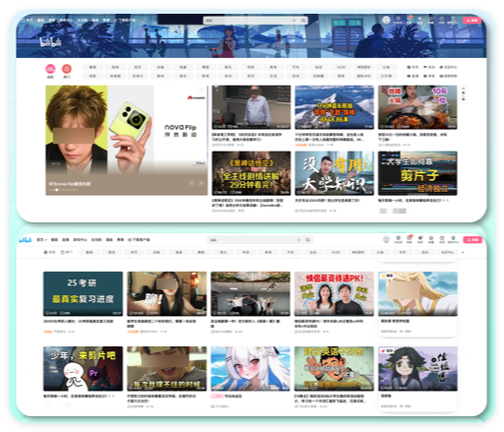Viewport: 504px width, 432px height.
Task: Open the snowy mountain 8848.86米 video thumbnail
Action: pyautogui.click(x=335, y=107)
